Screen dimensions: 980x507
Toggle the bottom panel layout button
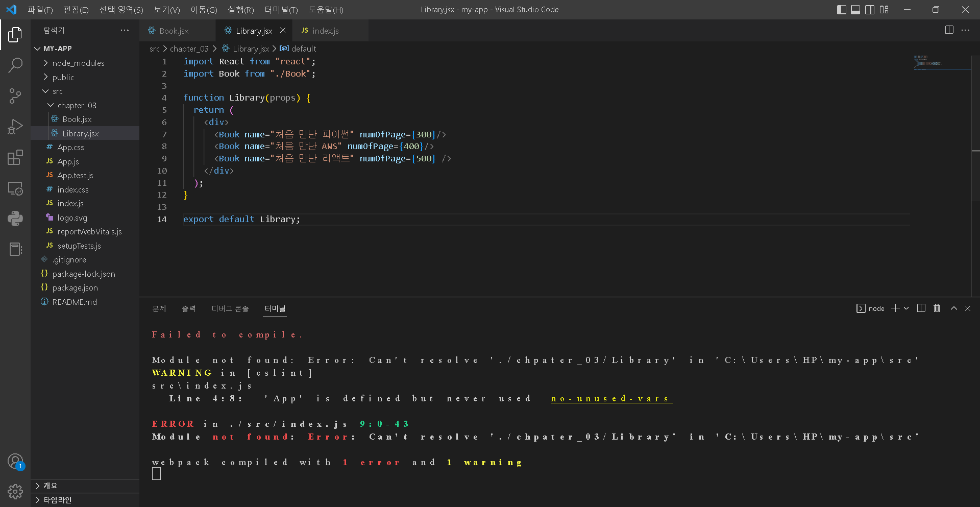pyautogui.click(x=855, y=10)
